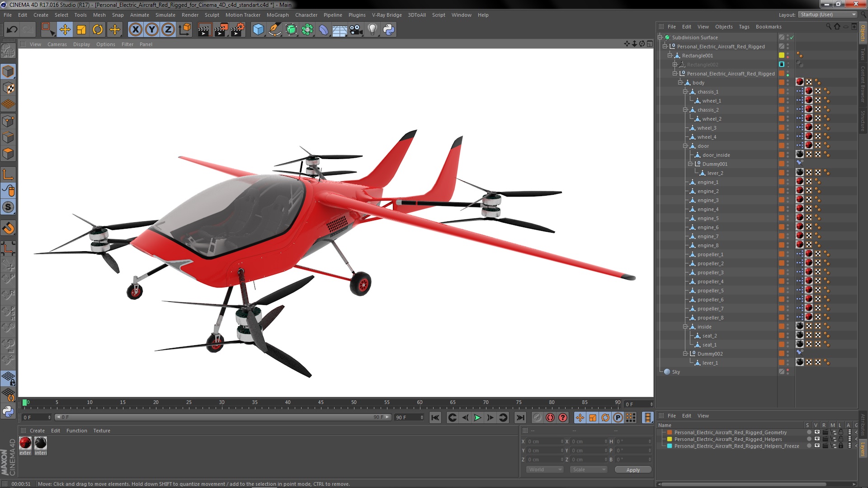The height and width of the screenshot is (488, 868).
Task: Click the Apply coordinates button
Action: coord(633,470)
